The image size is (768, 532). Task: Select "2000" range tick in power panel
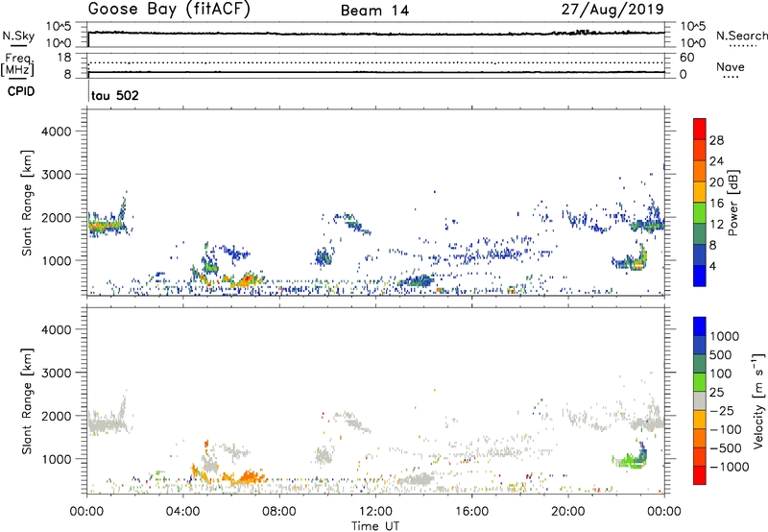click(x=56, y=217)
